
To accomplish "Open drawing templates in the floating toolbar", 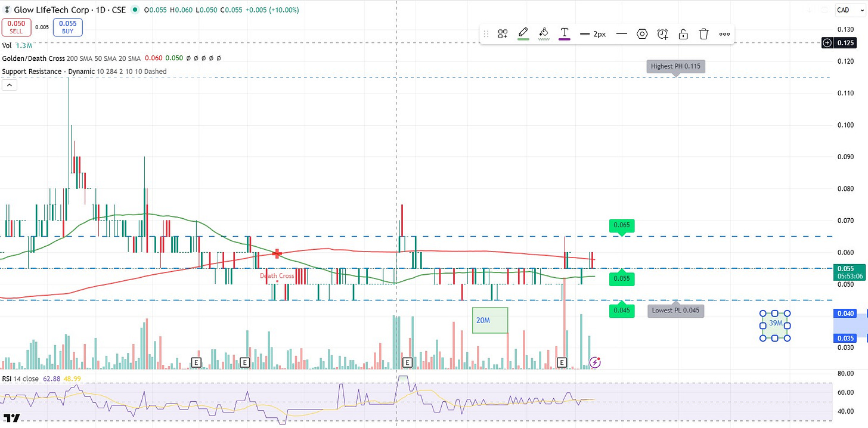I will click(x=503, y=34).
